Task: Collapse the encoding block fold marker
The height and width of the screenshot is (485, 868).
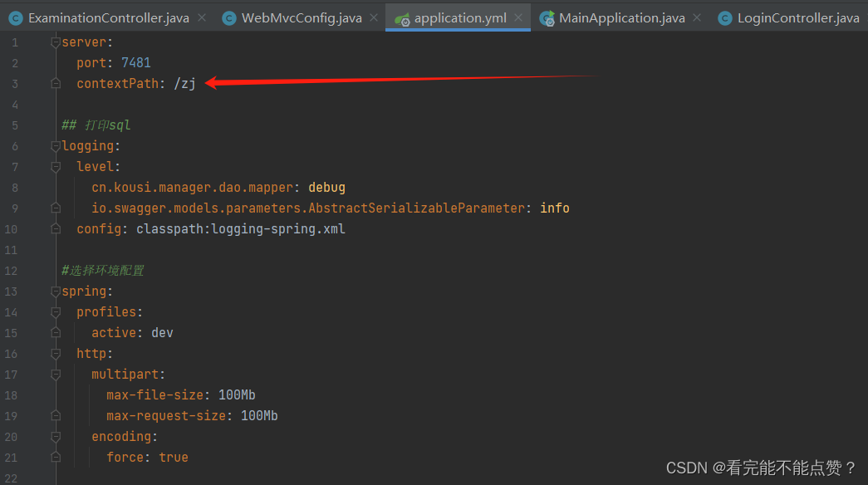Action: click(x=56, y=437)
